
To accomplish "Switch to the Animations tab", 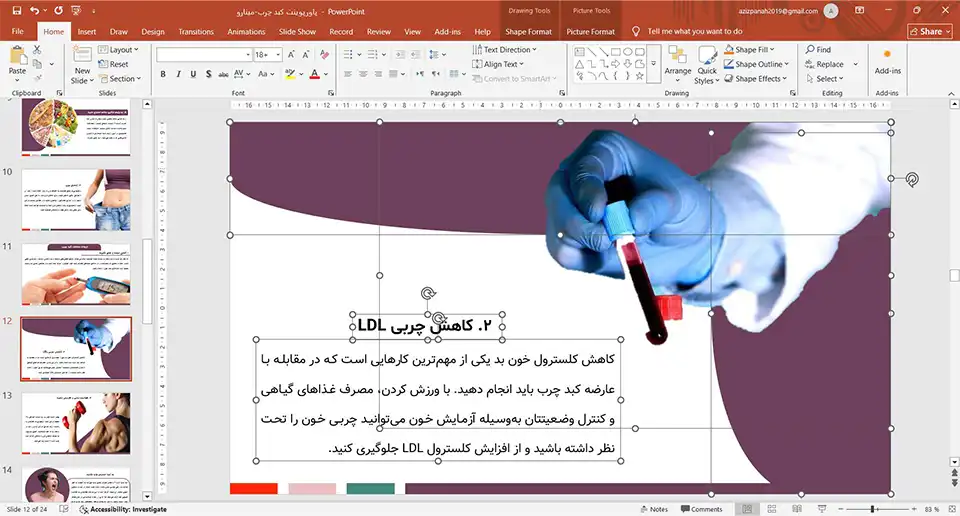I will 246,31.
